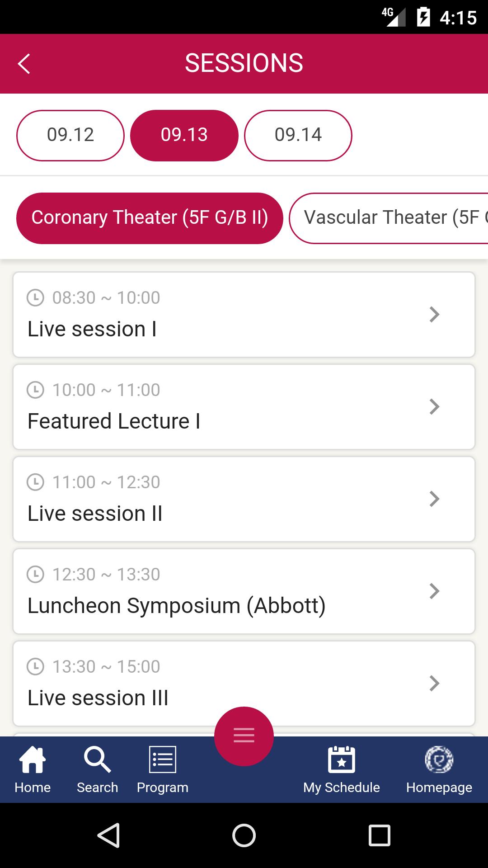This screenshot has width=488, height=868.
Task: Open the Program list icon
Action: tap(163, 760)
